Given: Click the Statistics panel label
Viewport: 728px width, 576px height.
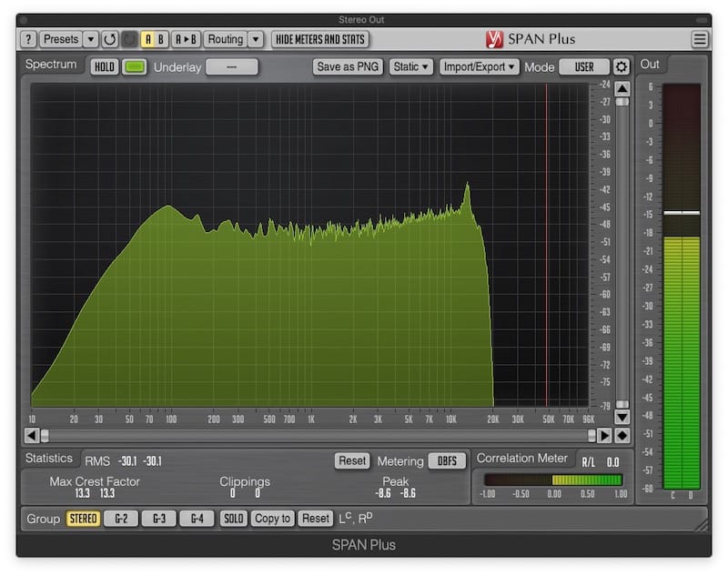Looking at the screenshot, I should [49, 459].
